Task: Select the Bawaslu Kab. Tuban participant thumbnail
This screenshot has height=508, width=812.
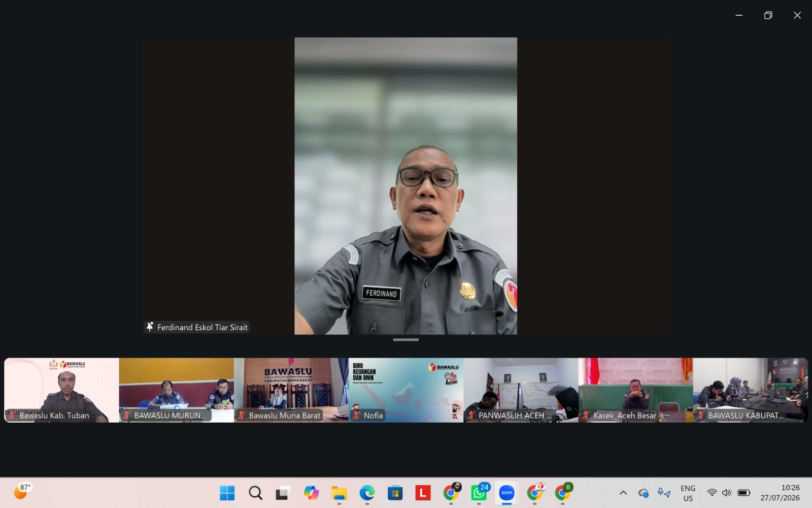Action: coord(61,390)
